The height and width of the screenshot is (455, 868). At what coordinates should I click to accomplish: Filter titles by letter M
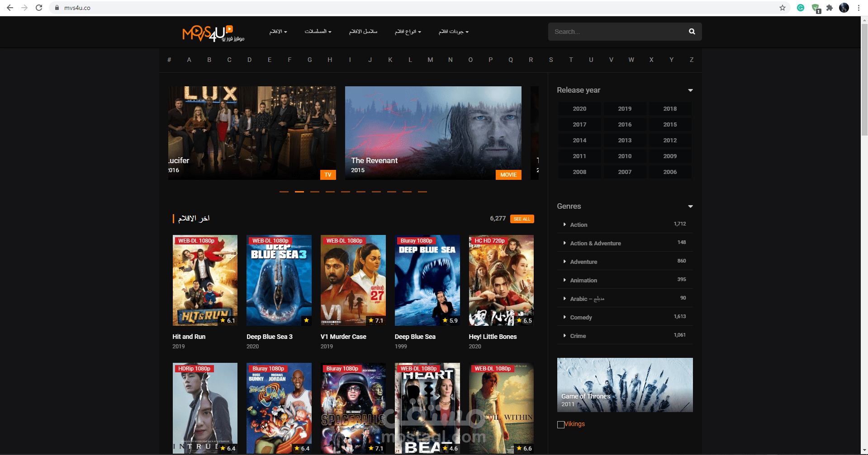pyautogui.click(x=430, y=60)
